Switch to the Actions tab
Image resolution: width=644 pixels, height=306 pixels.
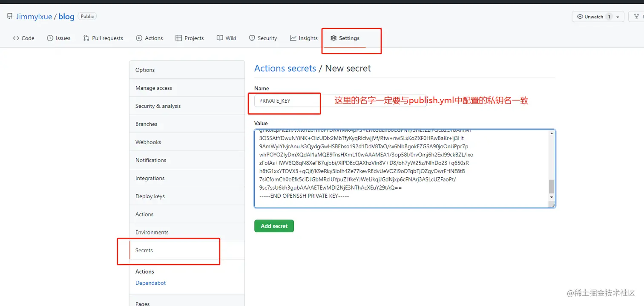(149, 38)
